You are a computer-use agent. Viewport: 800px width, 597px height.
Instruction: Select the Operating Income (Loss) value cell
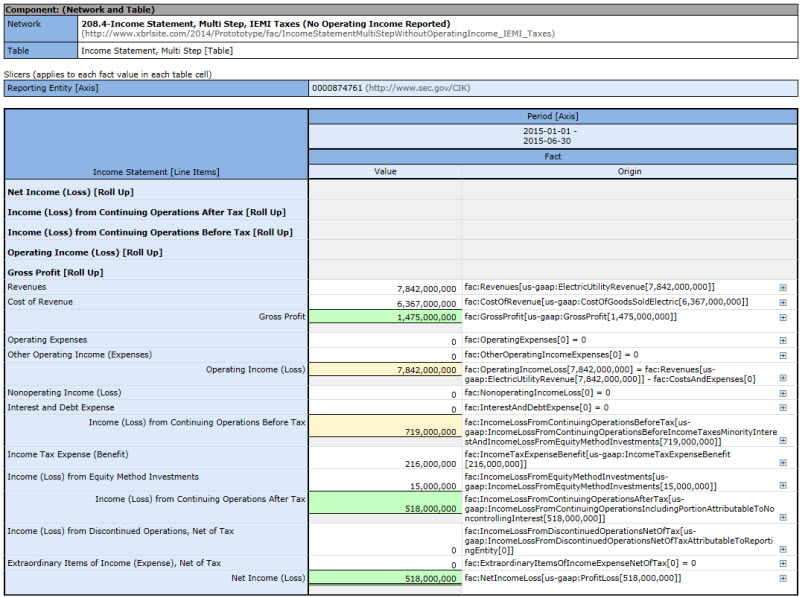click(385, 369)
